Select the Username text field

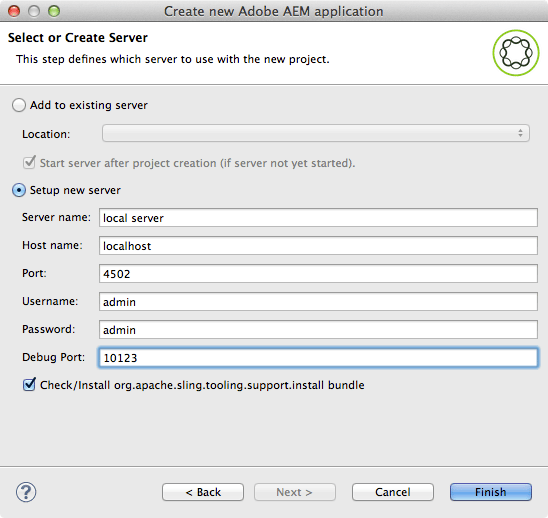coord(318,302)
